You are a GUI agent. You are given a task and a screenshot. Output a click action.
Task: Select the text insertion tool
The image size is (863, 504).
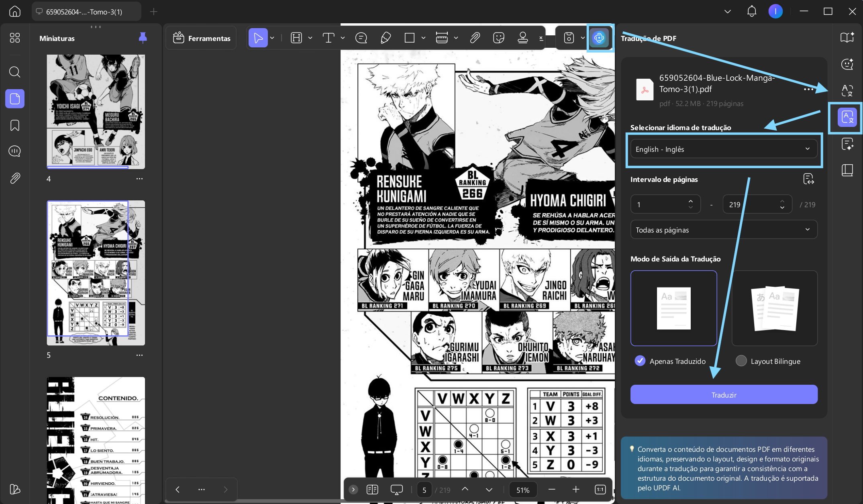pyautogui.click(x=328, y=38)
